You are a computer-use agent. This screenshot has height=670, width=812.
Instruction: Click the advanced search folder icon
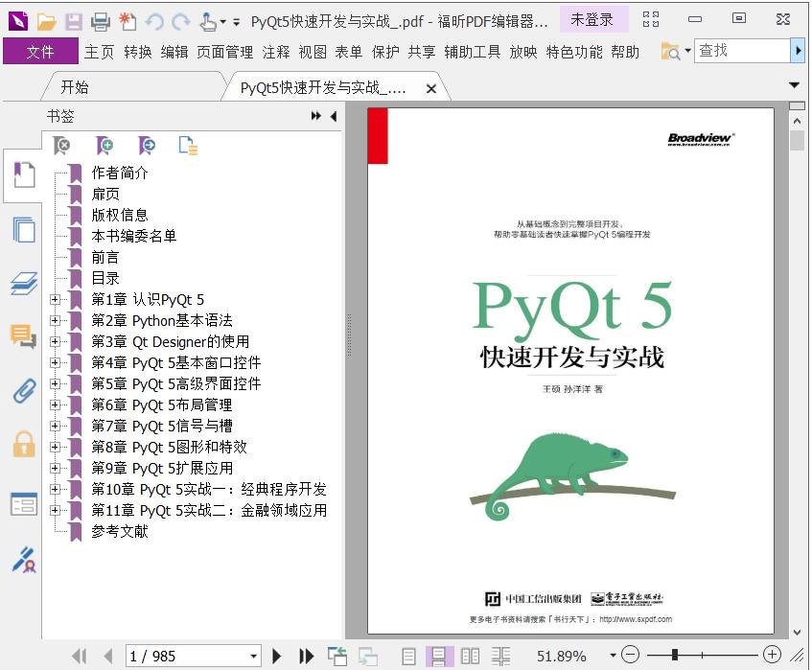pos(671,51)
